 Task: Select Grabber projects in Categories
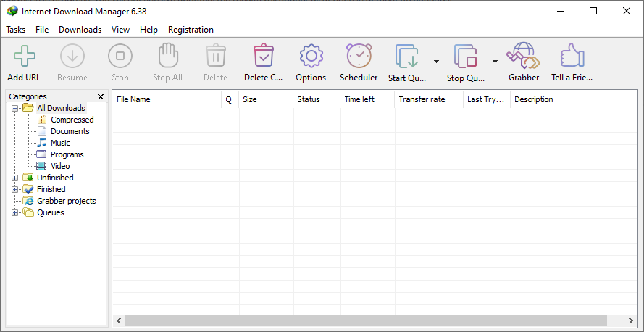tap(67, 201)
